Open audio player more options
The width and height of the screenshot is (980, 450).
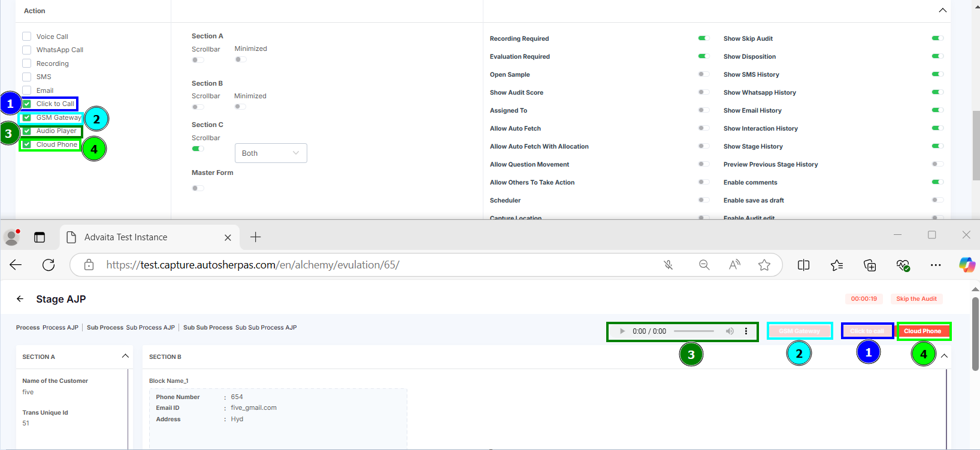click(x=746, y=331)
